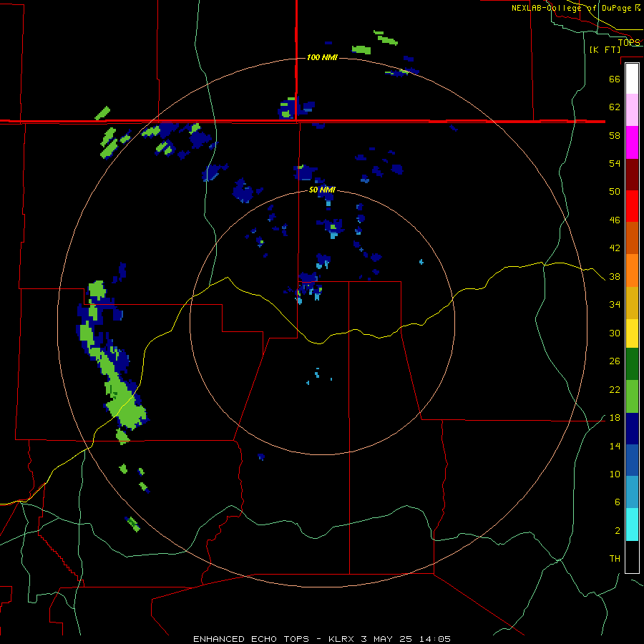Screen dimensions: 644x644
Task: Click the bright yellow legend swatch
Action: (x=632, y=333)
